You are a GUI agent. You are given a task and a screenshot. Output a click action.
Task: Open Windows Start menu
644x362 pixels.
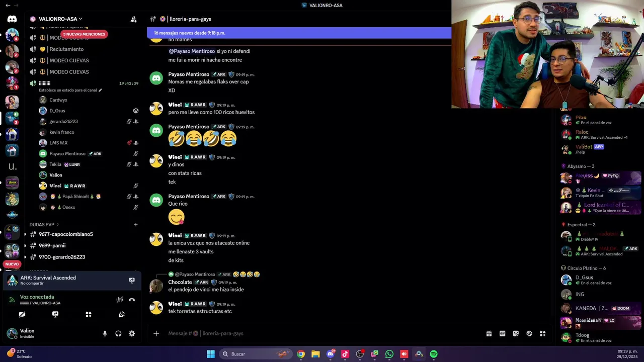coord(211,354)
